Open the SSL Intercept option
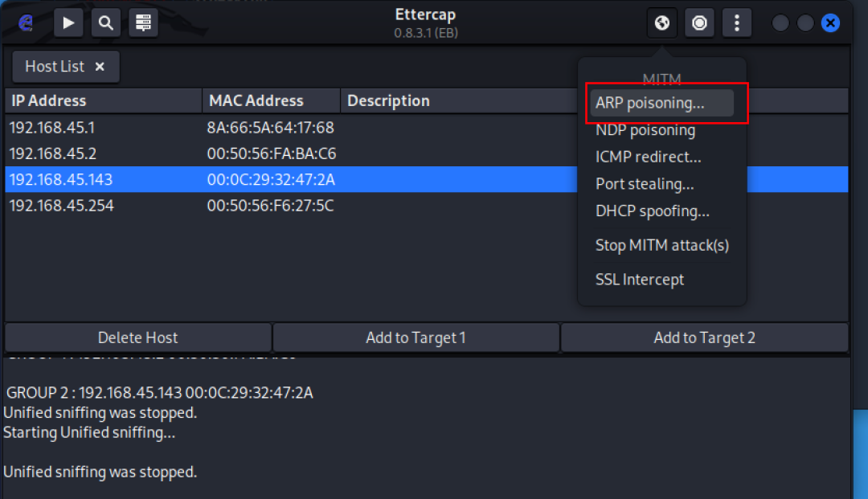Viewport: 868px width, 499px height. 639,279
